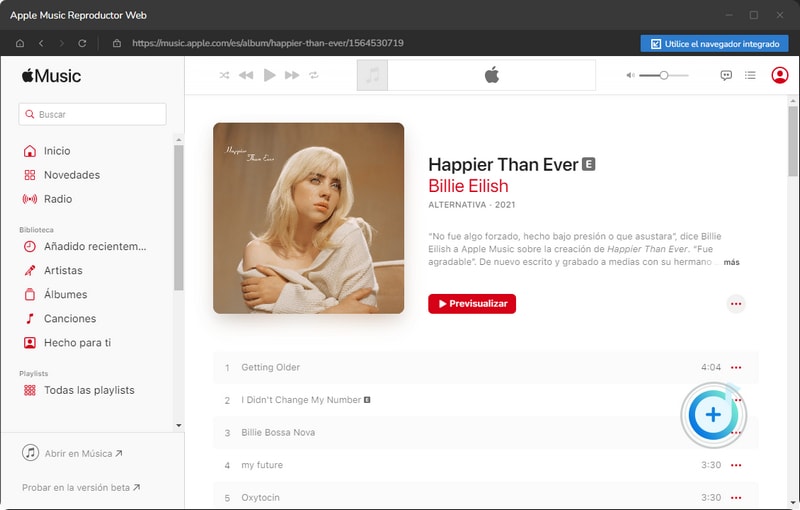
Task: Open more options for Getting Older
Action: click(737, 368)
